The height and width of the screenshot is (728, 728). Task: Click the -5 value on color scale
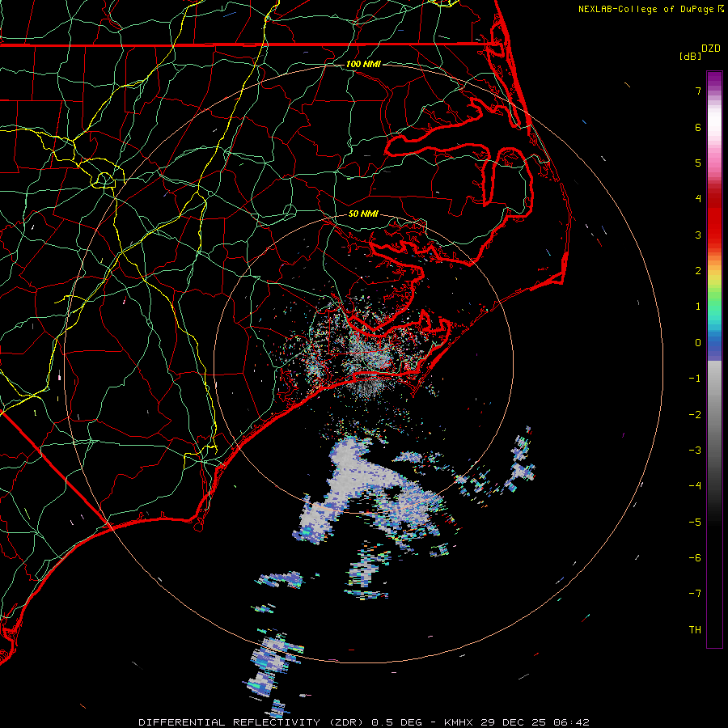tap(695, 523)
